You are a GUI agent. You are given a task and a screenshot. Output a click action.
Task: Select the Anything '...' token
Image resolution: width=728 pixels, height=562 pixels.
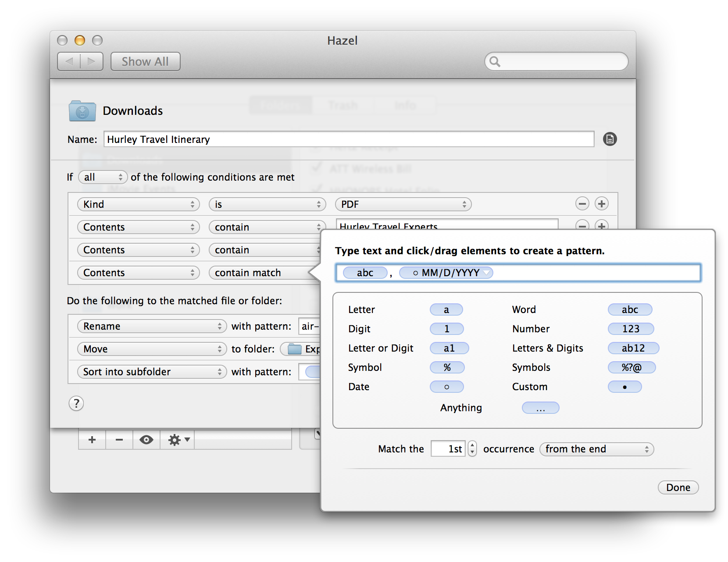[x=541, y=408]
